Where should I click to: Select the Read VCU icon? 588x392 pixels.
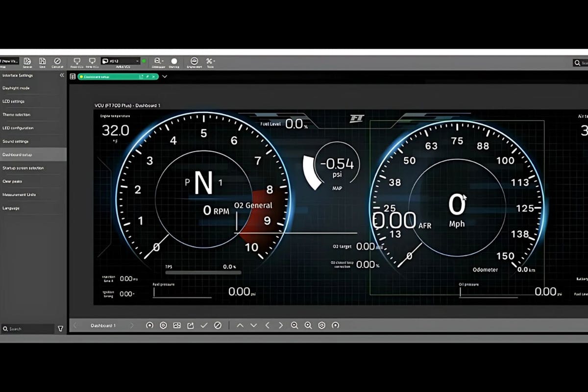[x=77, y=61]
